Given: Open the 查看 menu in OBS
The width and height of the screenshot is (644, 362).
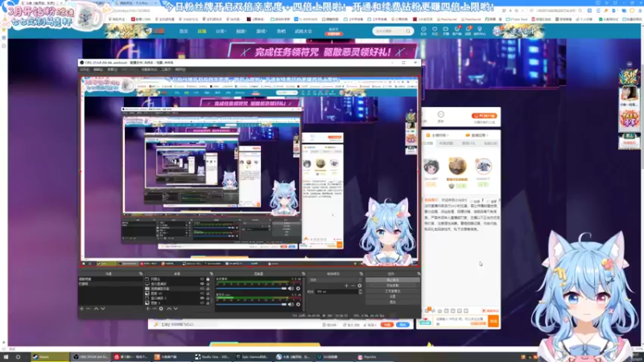Looking at the screenshot, I should pyautogui.click(x=112, y=69).
